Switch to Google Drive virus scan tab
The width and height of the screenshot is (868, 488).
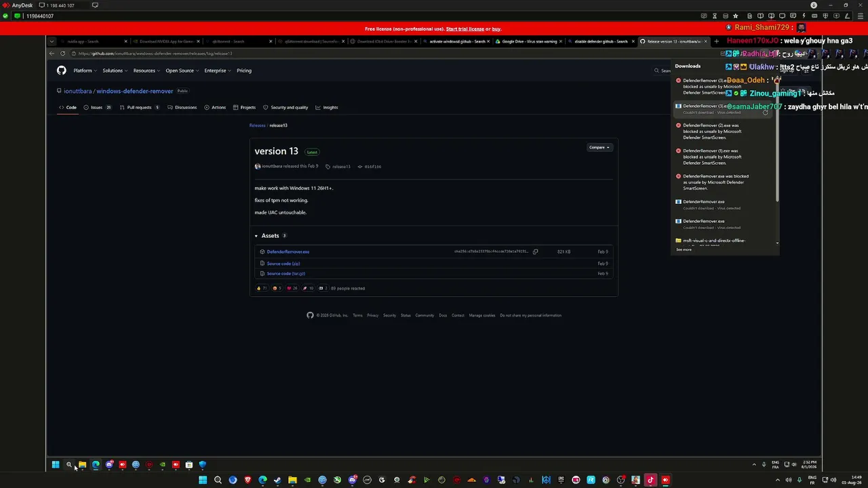tap(528, 41)
